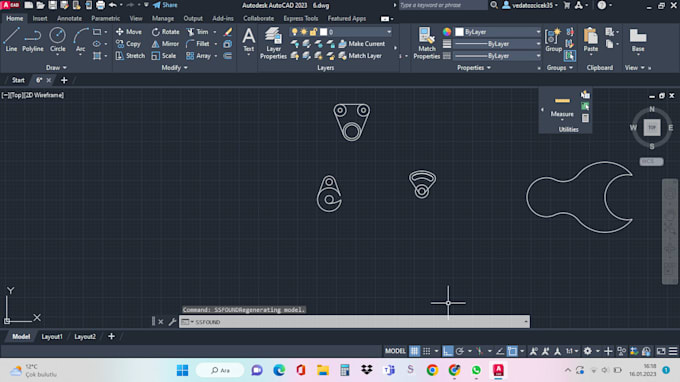
Task: Click the Erase tool icon
Action: coord(228,32)
